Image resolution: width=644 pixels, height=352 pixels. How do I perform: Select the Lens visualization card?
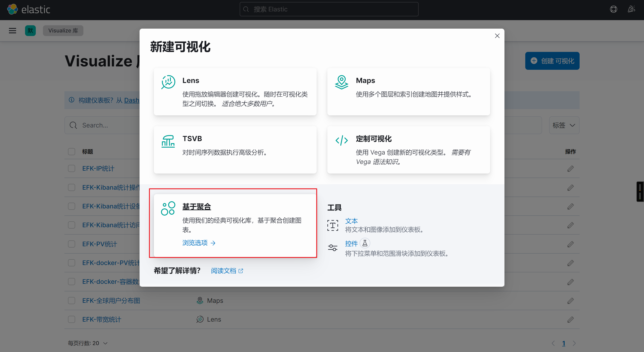(x=235, y=92)
